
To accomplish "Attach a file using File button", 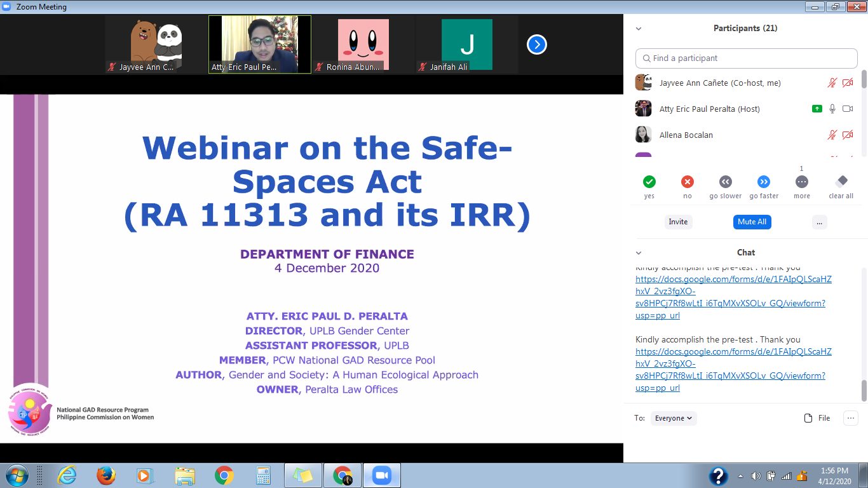I will (x=817, y=418).
